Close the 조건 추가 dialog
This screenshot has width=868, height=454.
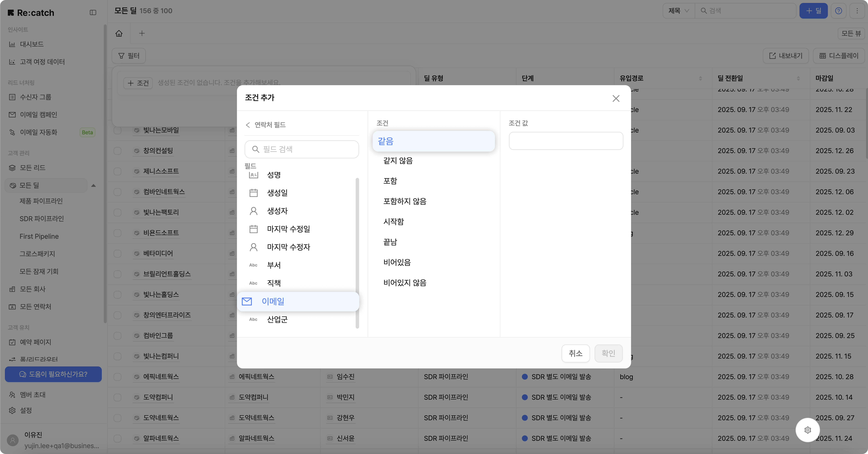click(x=616, y=98)
